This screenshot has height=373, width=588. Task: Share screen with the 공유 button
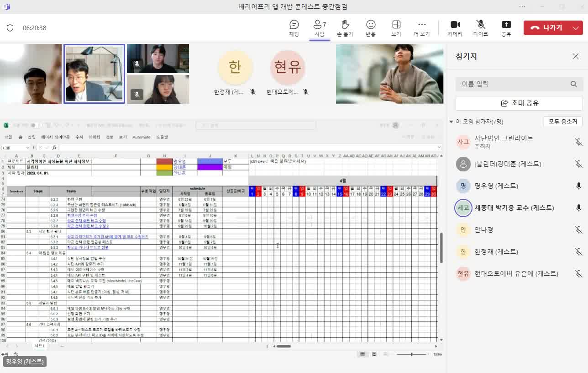pos(506,28)
